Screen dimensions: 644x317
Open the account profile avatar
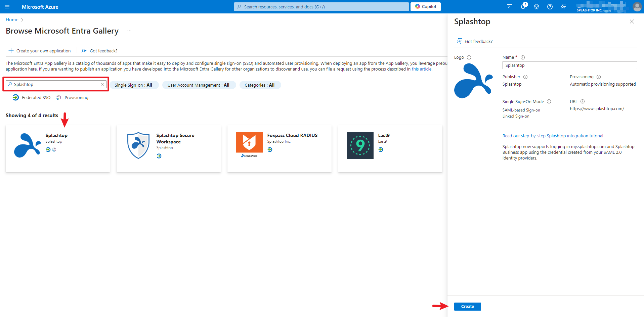[x=637, y=7]
